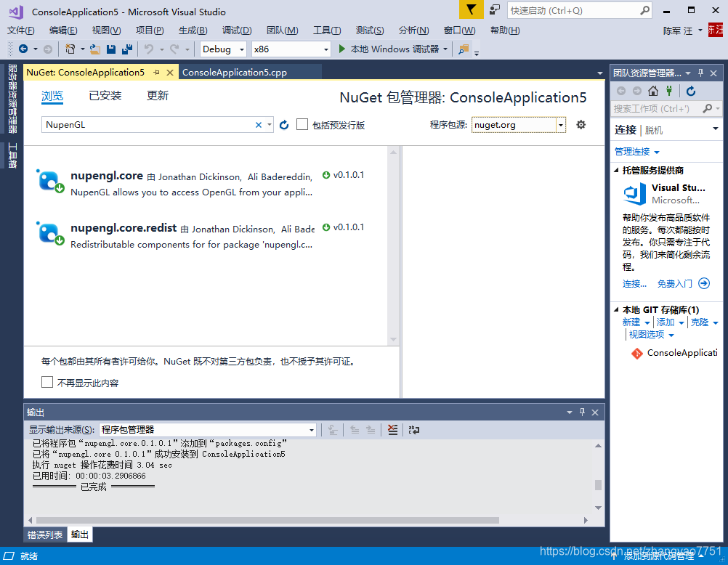
Task: Click the 克隆 link
Action: [699, 322]
